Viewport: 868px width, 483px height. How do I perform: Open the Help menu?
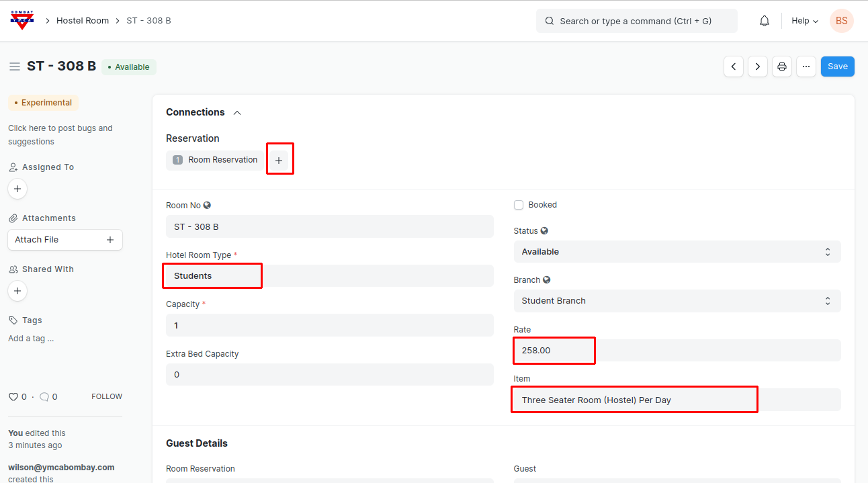804,21
